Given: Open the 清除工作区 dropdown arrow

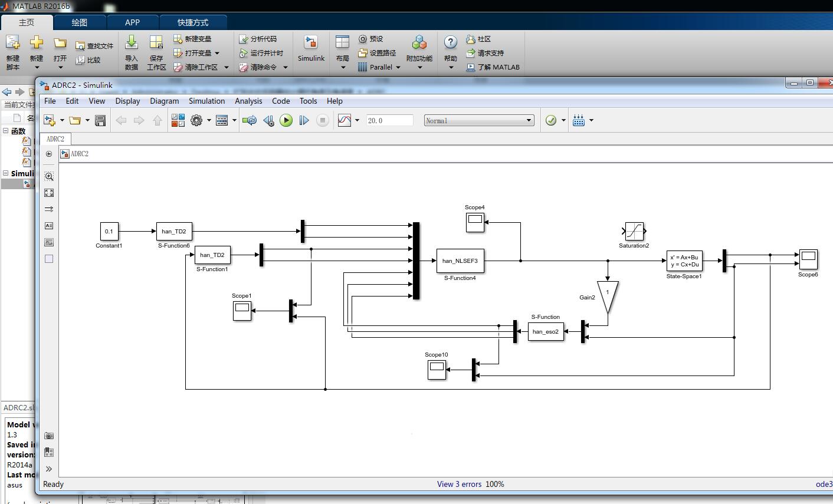Looking at the screenshot, I should point(226,67).
